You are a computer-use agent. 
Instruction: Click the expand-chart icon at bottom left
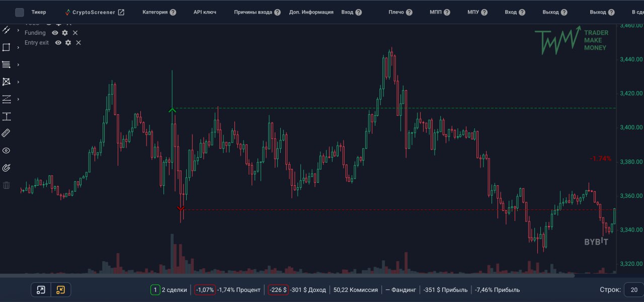[41, 289]
